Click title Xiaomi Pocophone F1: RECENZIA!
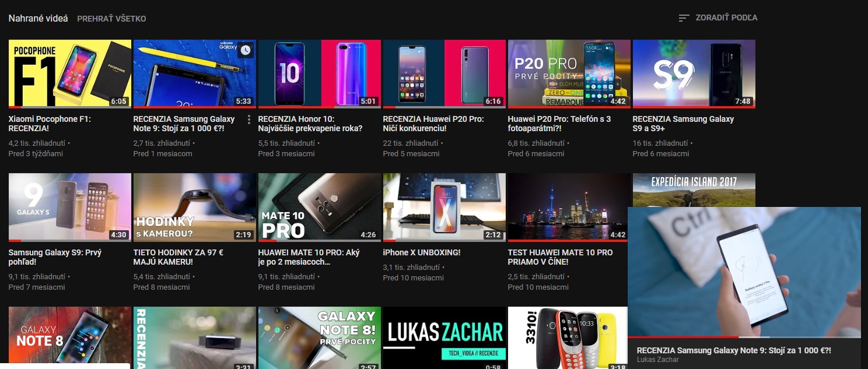The image size is (868, 369). (x=50, y=124)
